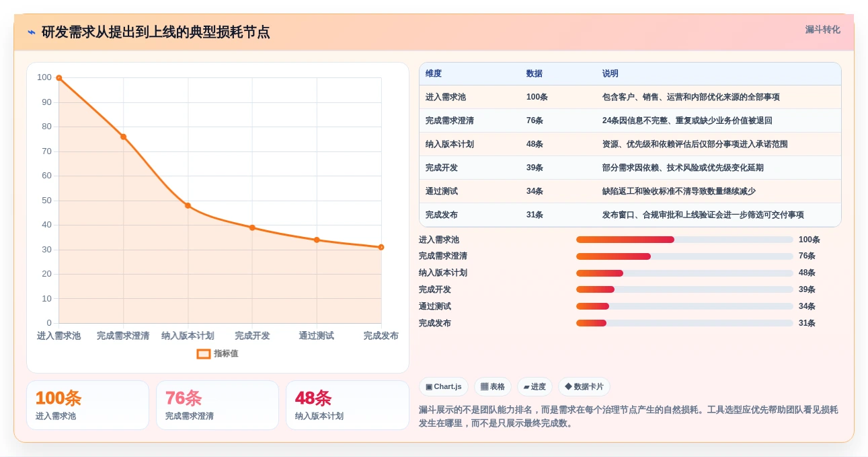Click table value 76条
Screen dimensions: 868x457
click(535, 120)
